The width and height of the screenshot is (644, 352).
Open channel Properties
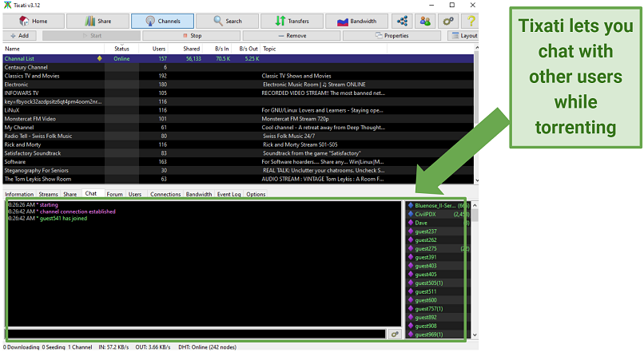click(x=392, y=36)
